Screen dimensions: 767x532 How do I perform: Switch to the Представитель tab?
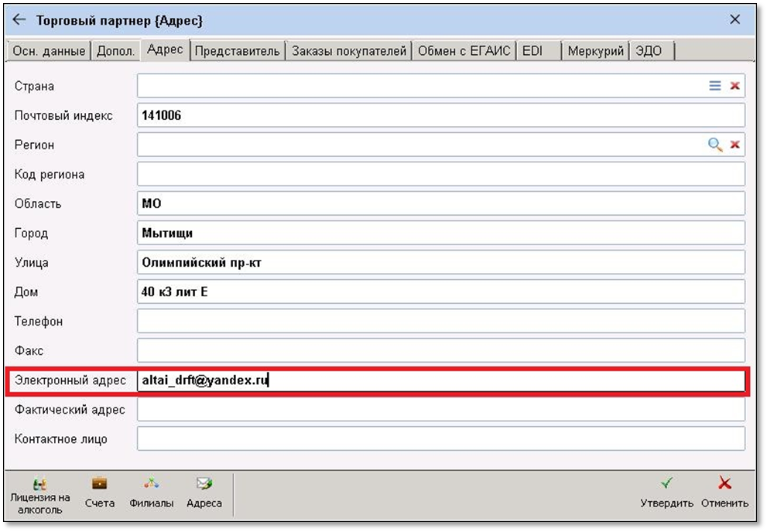point(238,51)
